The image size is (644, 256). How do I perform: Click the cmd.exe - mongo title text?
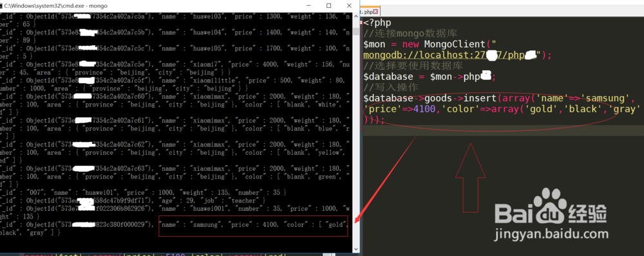(56, 6)
